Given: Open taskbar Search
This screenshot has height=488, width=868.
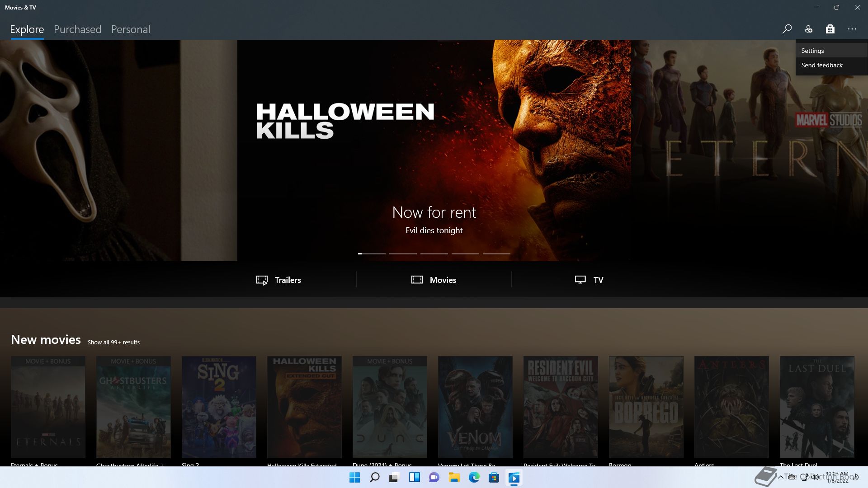Looking at the screenshot, I should [375, 477].
